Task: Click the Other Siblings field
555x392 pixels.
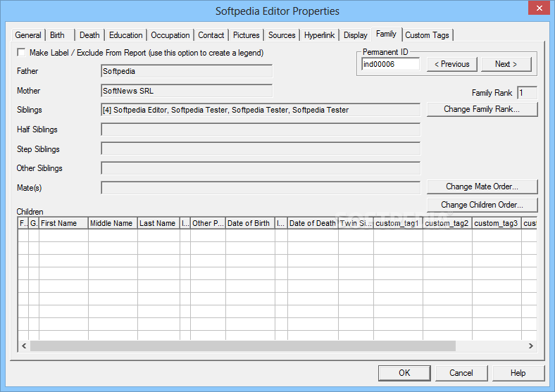Action: 261,168
